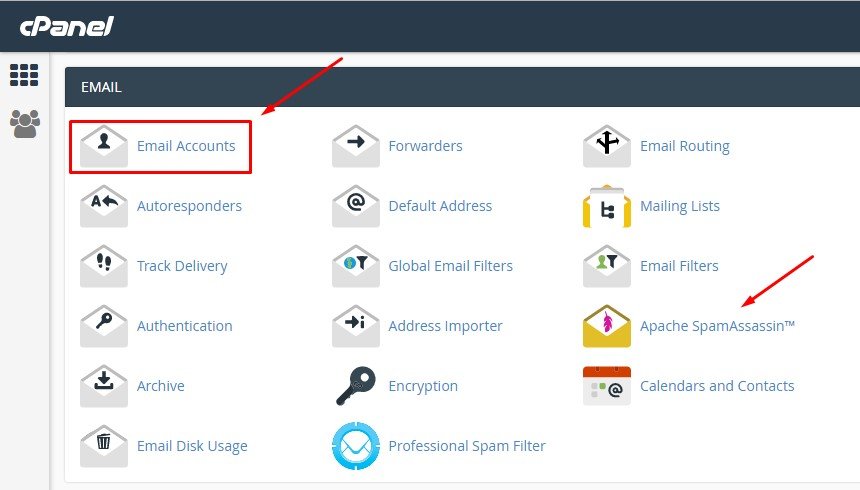The image size is (860, 490).
Task: Click the Apache SpamAssassin feather icon
Action: [x=607, y=326]
